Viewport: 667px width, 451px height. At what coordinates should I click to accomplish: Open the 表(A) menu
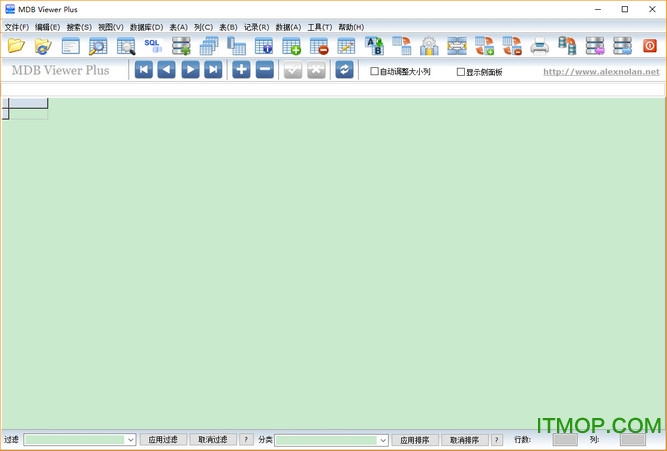pyautogui.click(x=178, y=27)
